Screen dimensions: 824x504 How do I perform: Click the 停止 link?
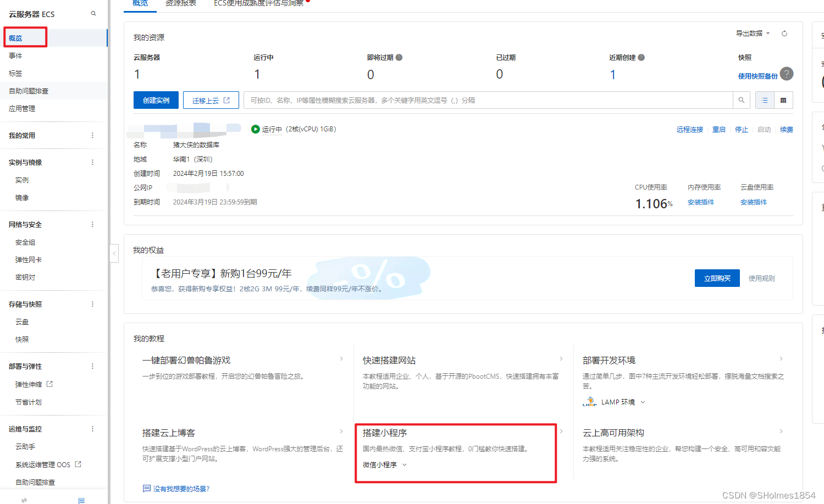tap(742, 130)
